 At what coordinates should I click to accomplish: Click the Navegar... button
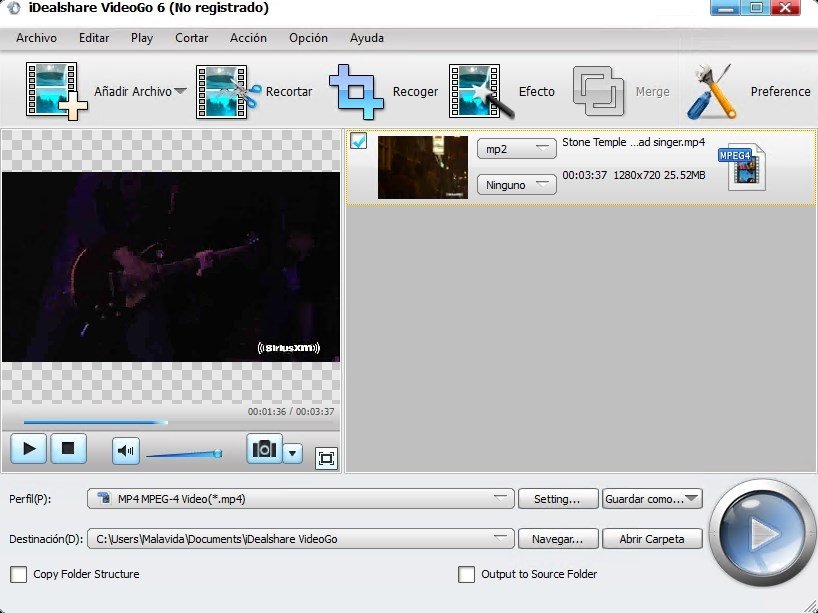pos(558,538)
